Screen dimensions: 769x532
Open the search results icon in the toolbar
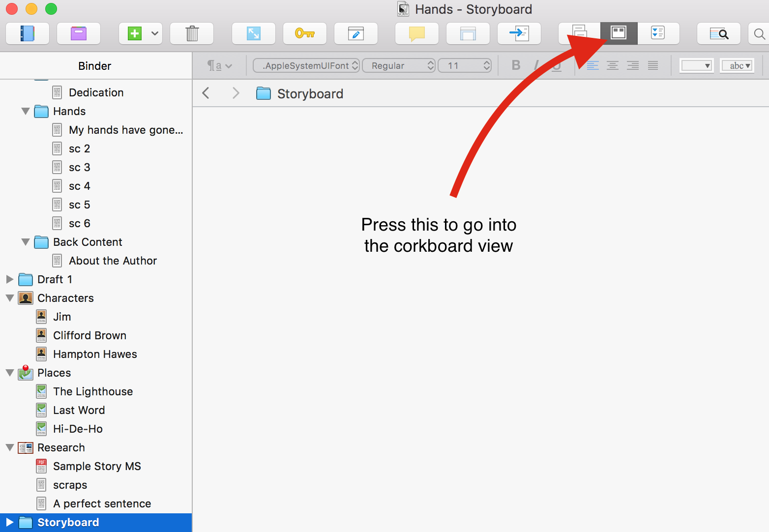[719, 33]
